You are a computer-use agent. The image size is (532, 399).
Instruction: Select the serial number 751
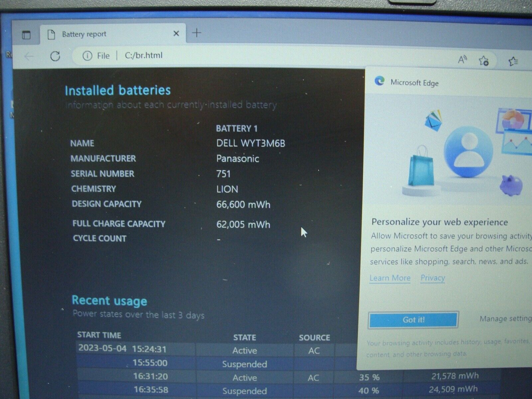(223, 174)
